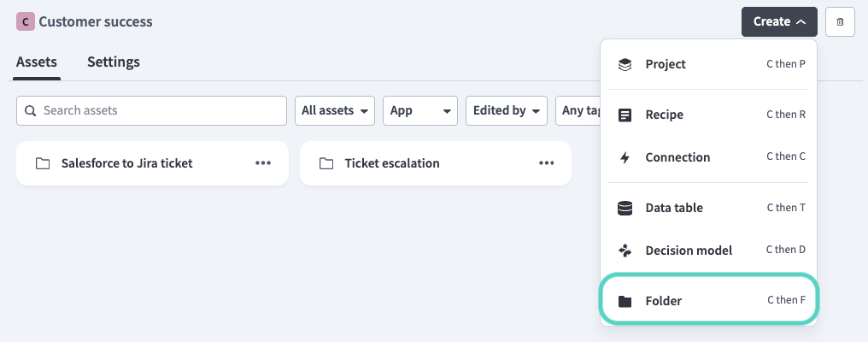Choose Folder from the Create menu
This screenshot has width=868, height=342.
tap(708, 300)
